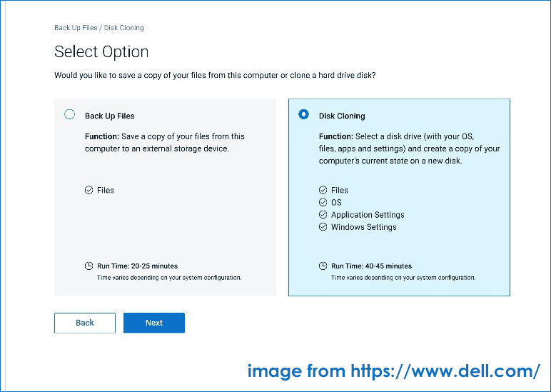Select the Disk Cloning radio button
The height and width of the screenshot is (392, 551).
pyautogui.click(x=303, y=114)
